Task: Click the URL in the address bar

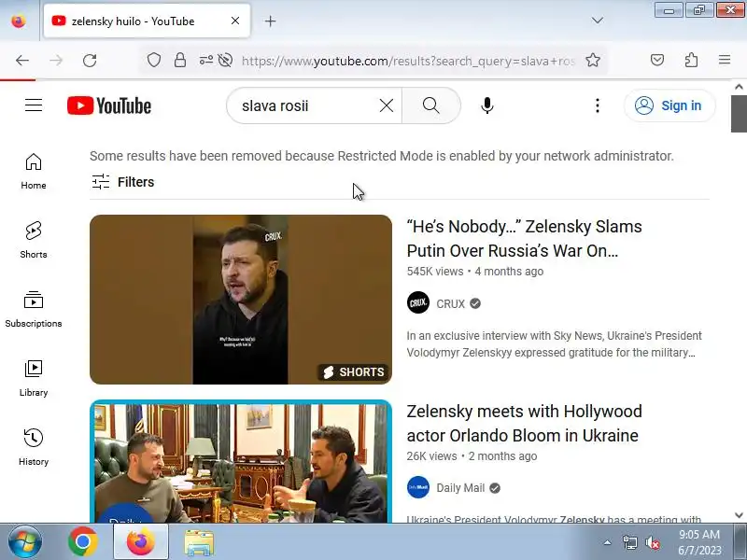Action: (408, 61)
